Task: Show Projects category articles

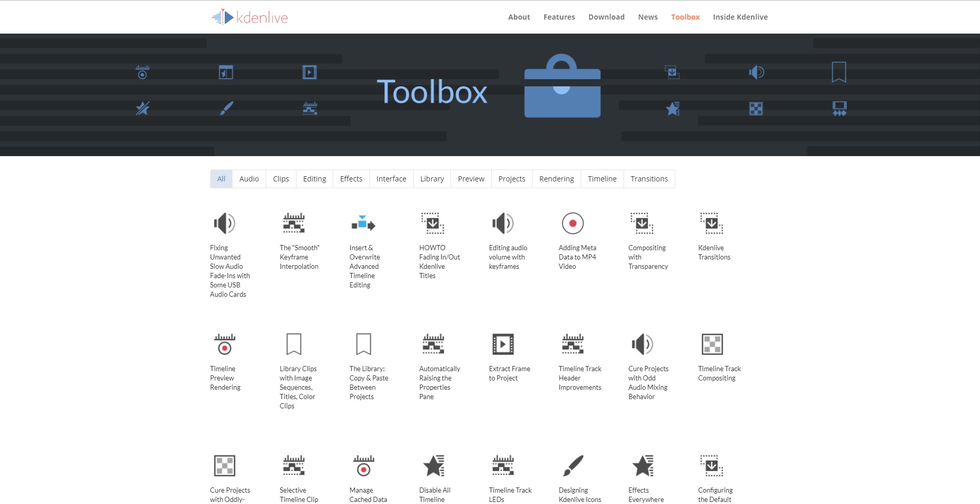Action: (x=512, y=179)
